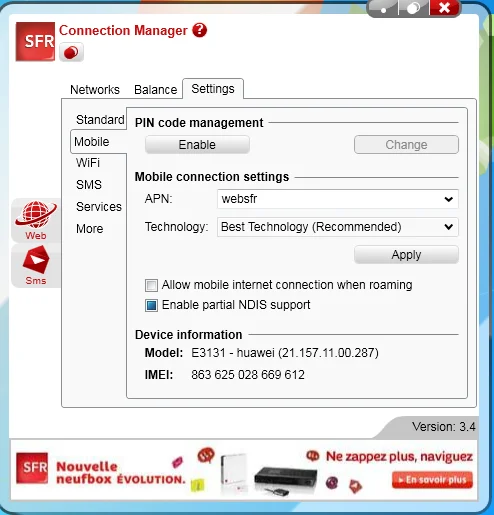494x515 pixels.
Task: Expand the APN dropdown arrow
Action: pos(449,199)
